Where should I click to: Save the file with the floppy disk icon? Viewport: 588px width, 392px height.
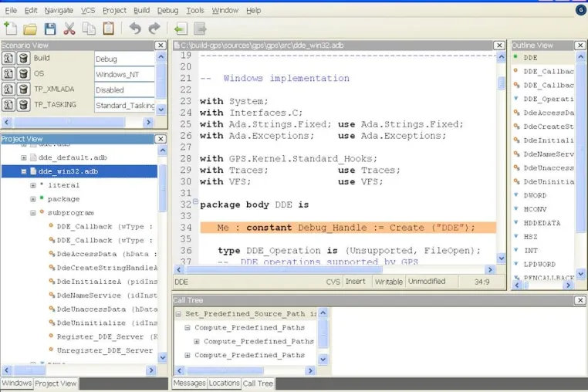coord(50,29)
